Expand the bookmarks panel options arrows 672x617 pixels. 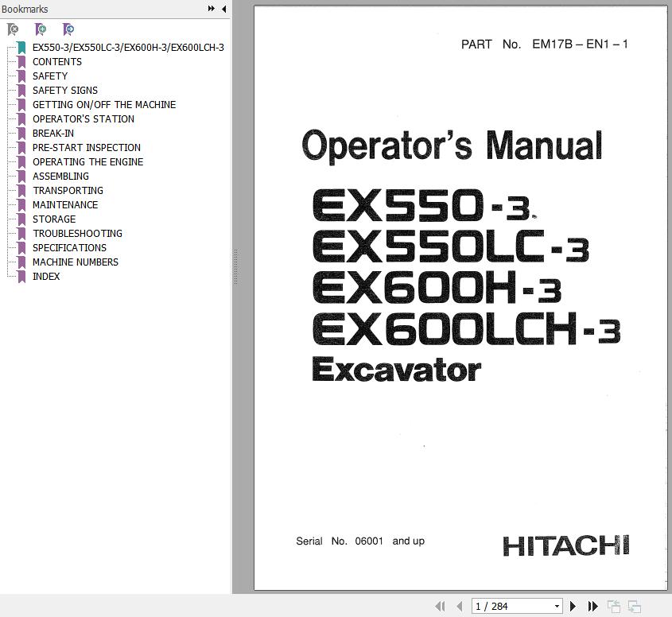coord(211,9)
